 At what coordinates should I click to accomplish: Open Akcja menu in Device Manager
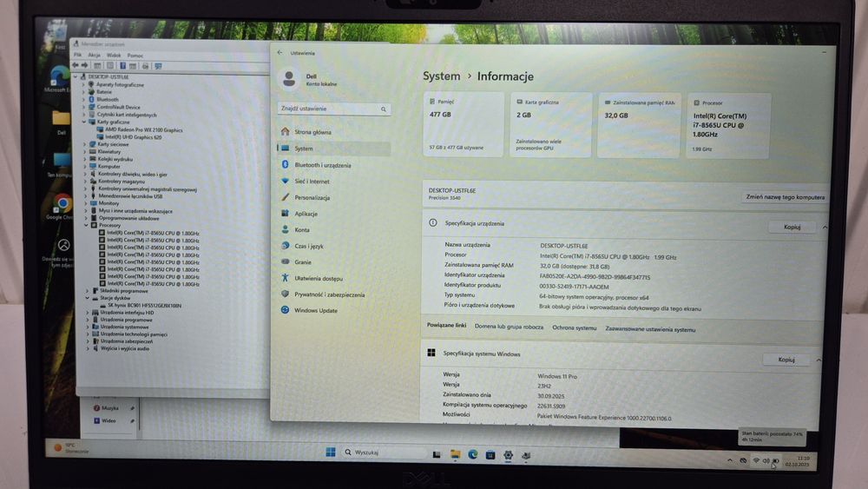click(94, 55)
